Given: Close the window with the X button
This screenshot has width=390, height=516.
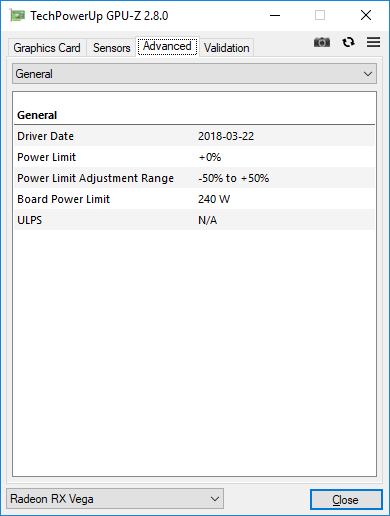Looking at the screenshot, I should click(366, 15).
